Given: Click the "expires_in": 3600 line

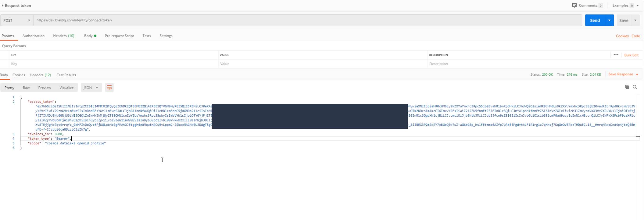Looking at the screenshot, I should (x=45, y=134).
